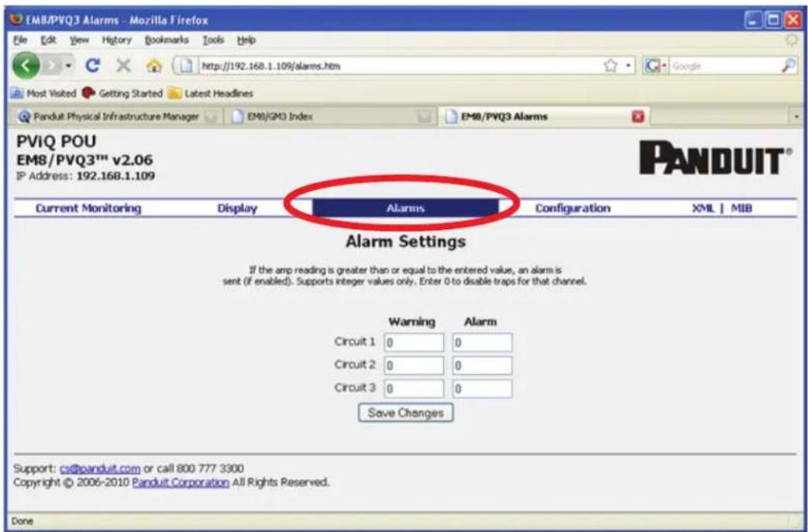Open the View menu
Viewport: 808px width, 532px height.
coord(79,40)
